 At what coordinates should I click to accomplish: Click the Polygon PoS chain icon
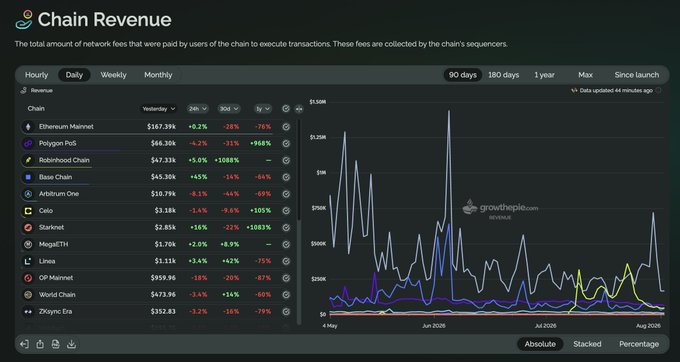pyautogui.click(x=29, y=143)
